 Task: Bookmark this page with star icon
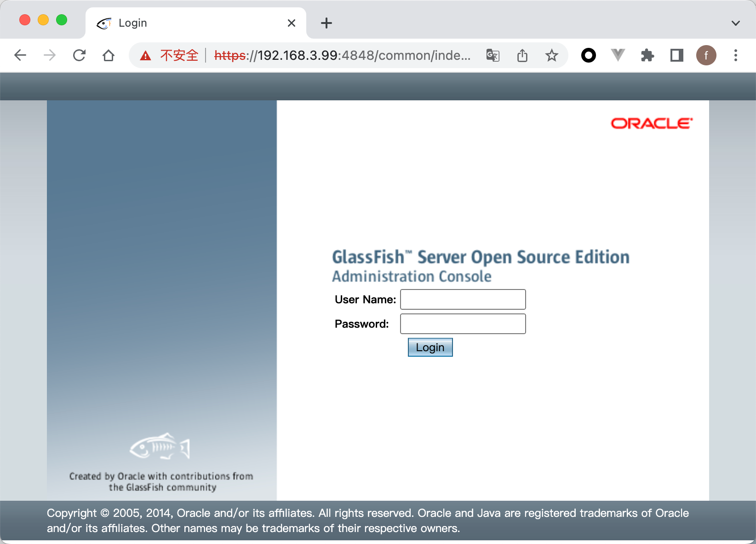click(x=551, y=56)
